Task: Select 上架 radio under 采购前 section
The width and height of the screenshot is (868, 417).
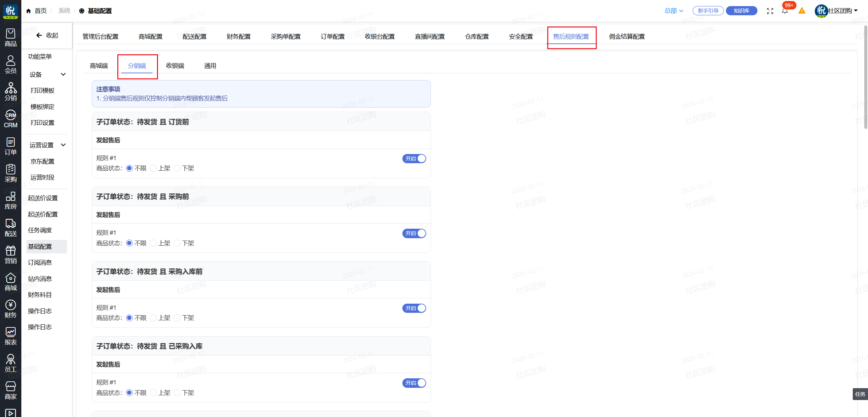Action: pos(153,243)
